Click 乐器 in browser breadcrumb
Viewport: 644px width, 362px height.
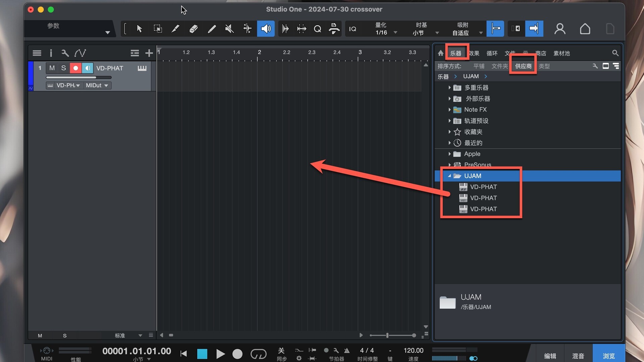(x=443, y=76)
